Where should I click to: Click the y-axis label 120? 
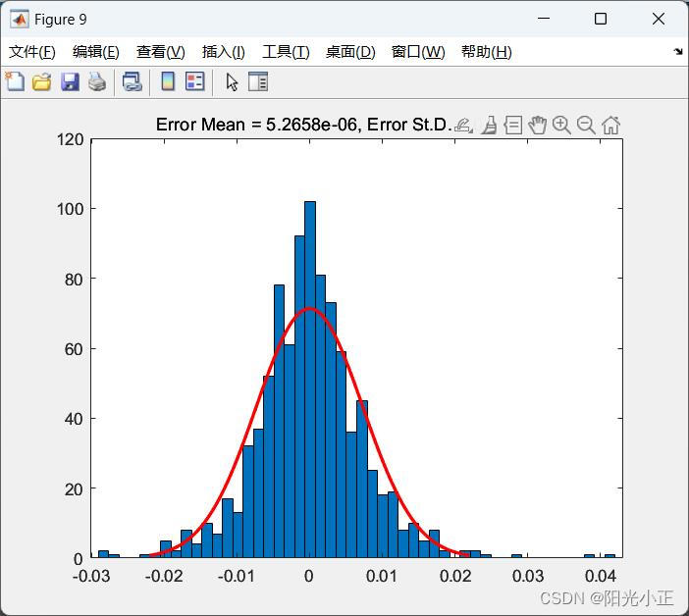coord(71,139)
